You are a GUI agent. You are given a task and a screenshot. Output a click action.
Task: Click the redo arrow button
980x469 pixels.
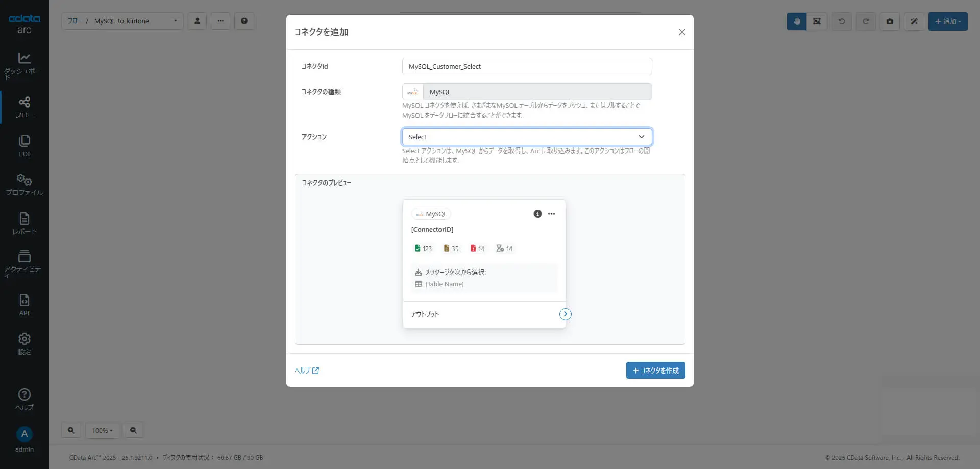tap(866, 21)
